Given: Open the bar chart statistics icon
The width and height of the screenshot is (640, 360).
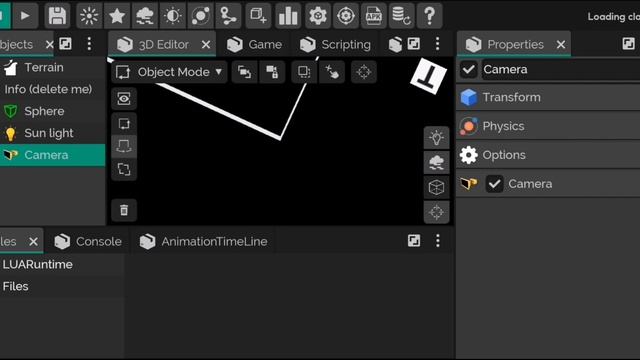Looking at the screenshot, I should click(x=288, y=16).
